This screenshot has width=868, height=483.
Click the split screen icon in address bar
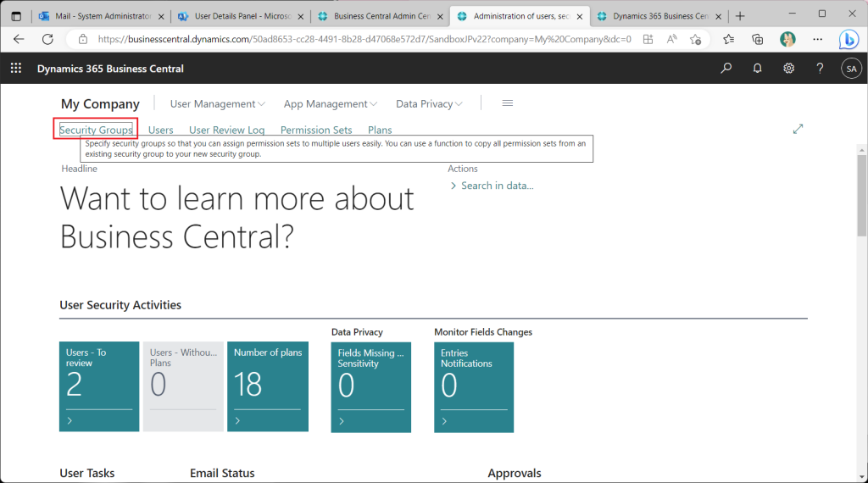point(648,39)
